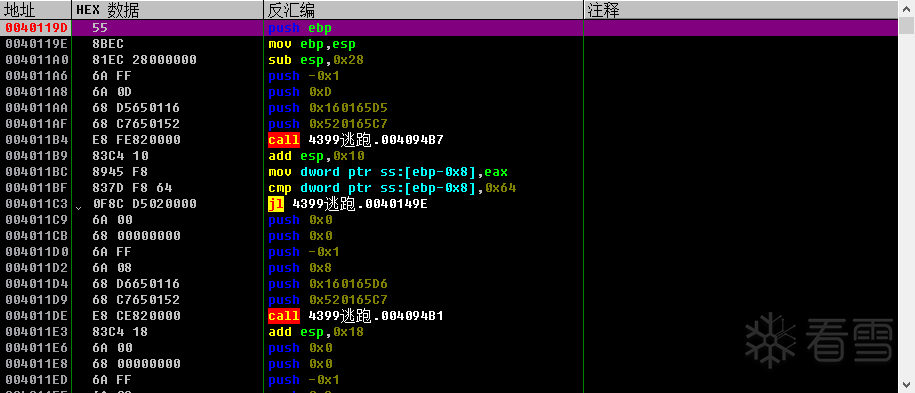Select address 004011AF
915x393 pixels.
36,124
